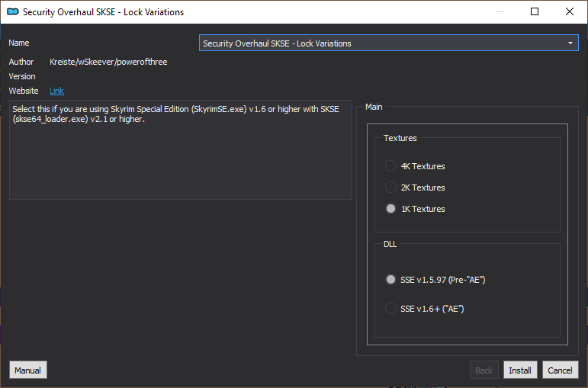The width and height of the screenshot is (588, 388).
Task: Open the Name combo box dropdown arrow
Action: (570, 43)
